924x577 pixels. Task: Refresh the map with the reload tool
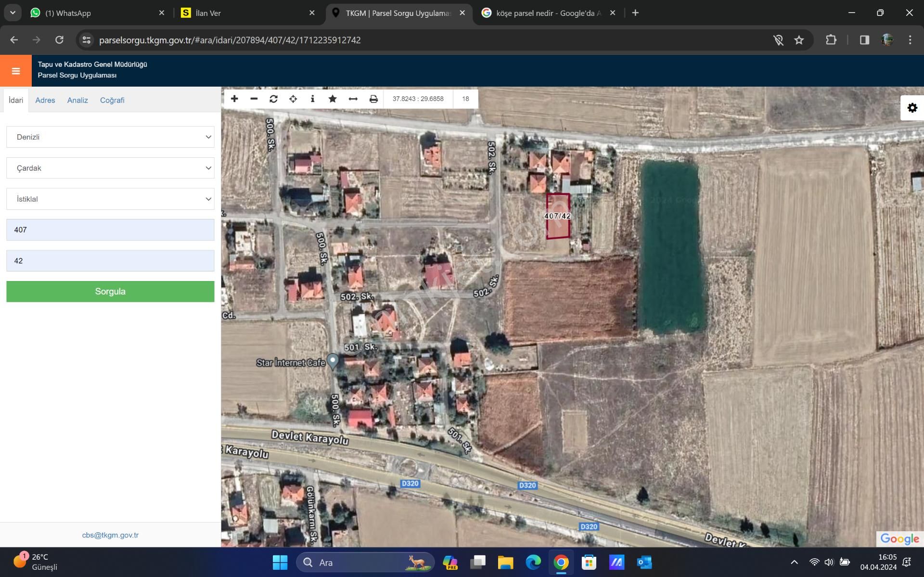click(273, 99)
